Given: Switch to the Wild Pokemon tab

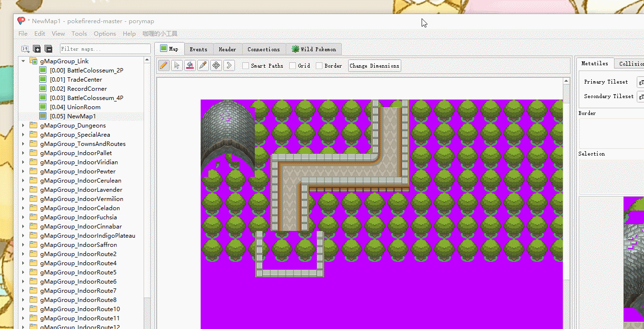Looking at the screenshot, I should [x=314, y=49].
